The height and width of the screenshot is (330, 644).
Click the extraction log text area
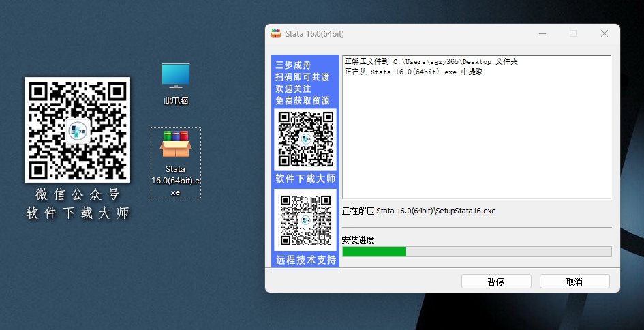pyautogui.click(x=477, y=127)
